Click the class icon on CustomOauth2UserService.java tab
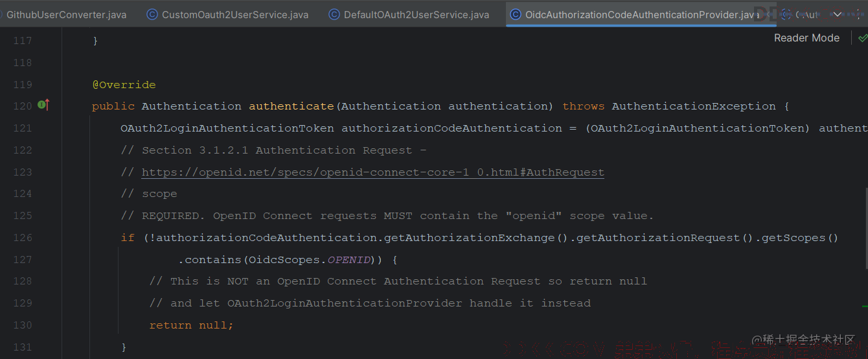868x359 pixels. (x=152, y=14)
